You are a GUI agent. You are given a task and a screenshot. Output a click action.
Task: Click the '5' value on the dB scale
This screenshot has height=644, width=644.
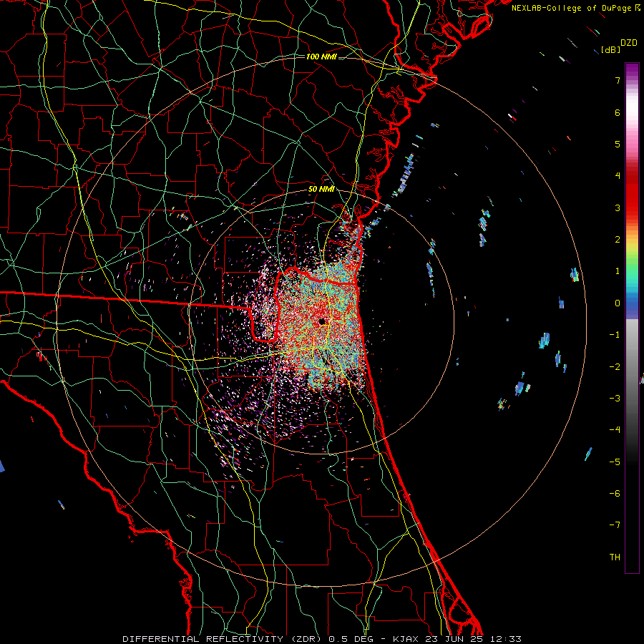pos(618,144)
